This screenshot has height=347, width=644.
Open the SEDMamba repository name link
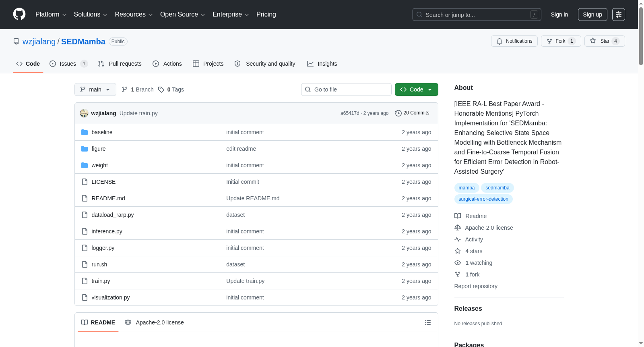point(83,42)
